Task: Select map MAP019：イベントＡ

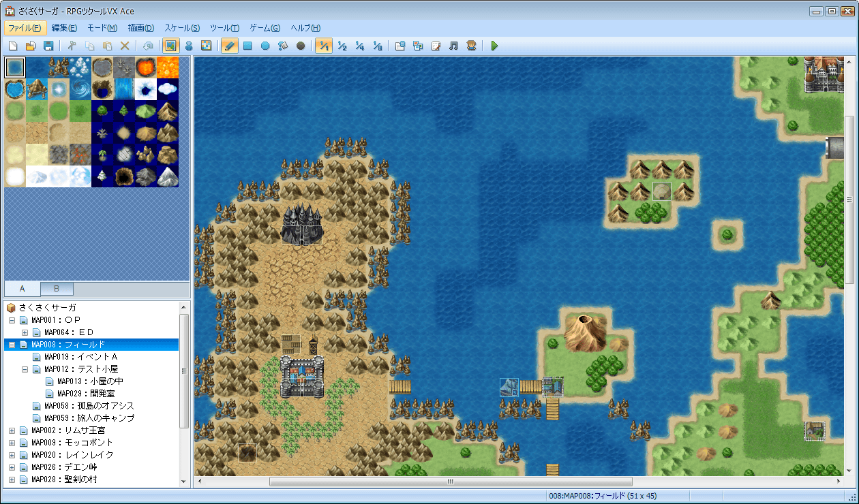Action: (x=81, y=357)
